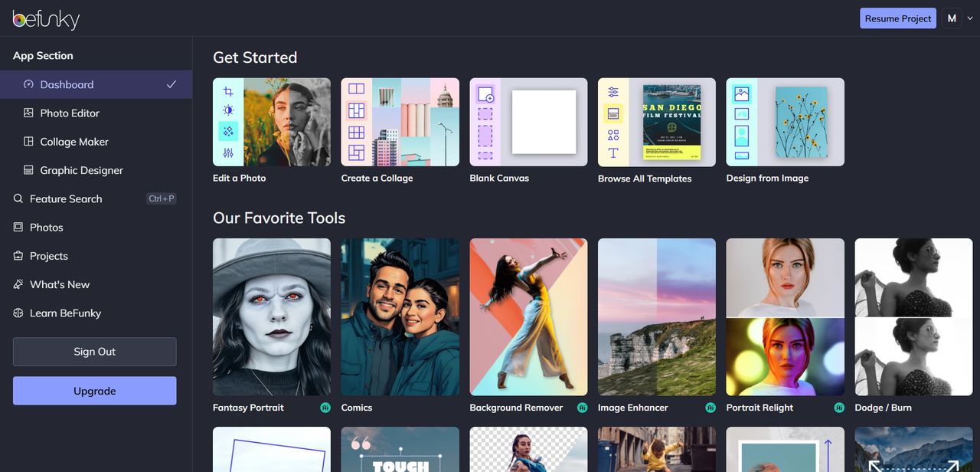This screenshot has height=472, width=980.
Task: Click the Dashboard gauge icon
Action: coord(28,84)
